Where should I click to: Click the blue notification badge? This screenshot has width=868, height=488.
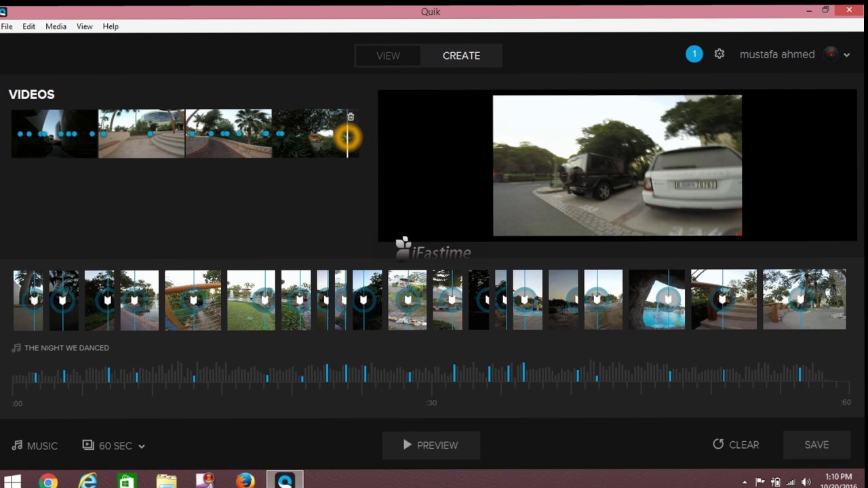(x=694, y=54)
